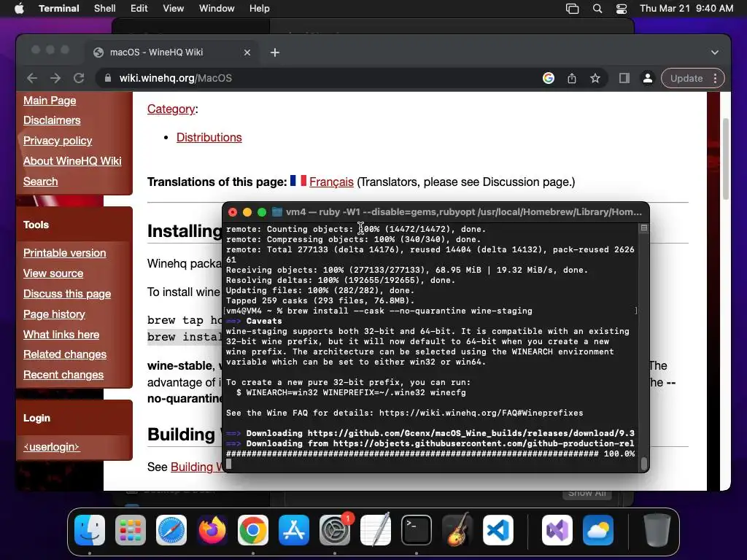The image size is (747, 560).
Task: Open the Page history link
Action: (x=54, y=314)
